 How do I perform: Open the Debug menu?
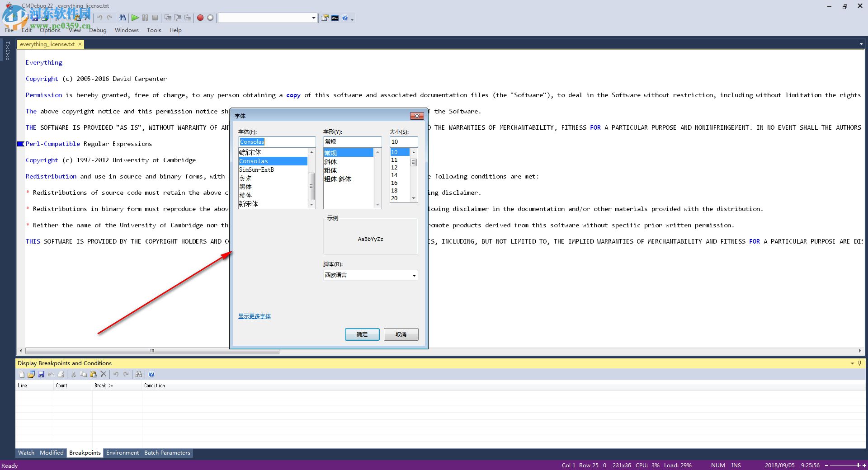pos(98,30)
